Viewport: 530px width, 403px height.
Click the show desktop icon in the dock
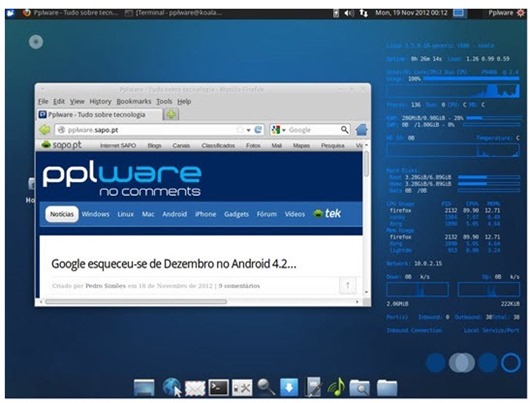[144, 387]
